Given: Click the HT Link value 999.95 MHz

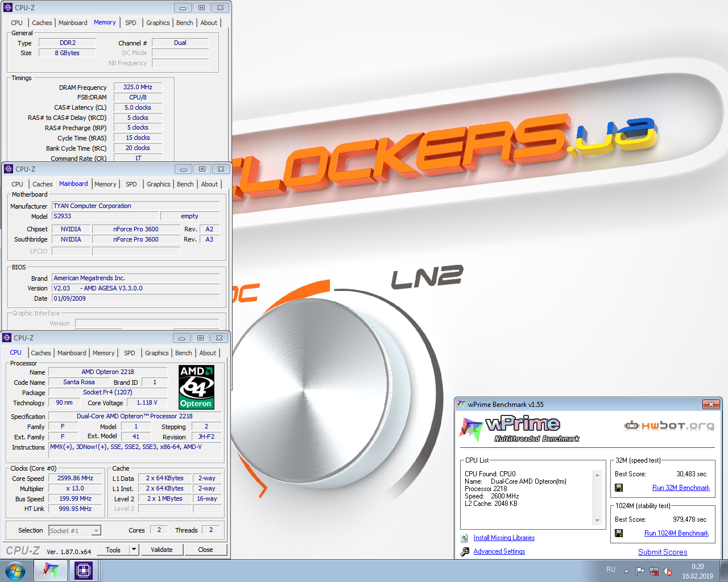Looking at the screenshot, I should 75,509.
